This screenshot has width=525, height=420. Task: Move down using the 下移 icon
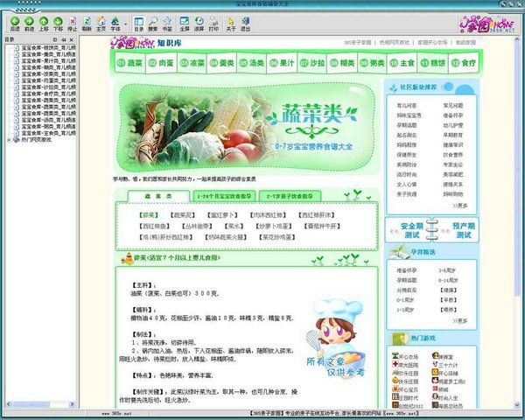[x=58, y=24]
